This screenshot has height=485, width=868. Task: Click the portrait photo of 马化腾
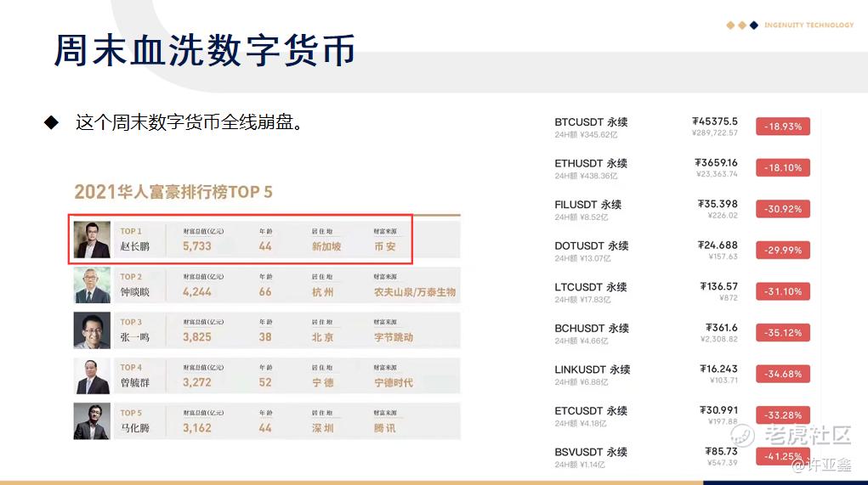pyautogui.click(x=92, y=420)
